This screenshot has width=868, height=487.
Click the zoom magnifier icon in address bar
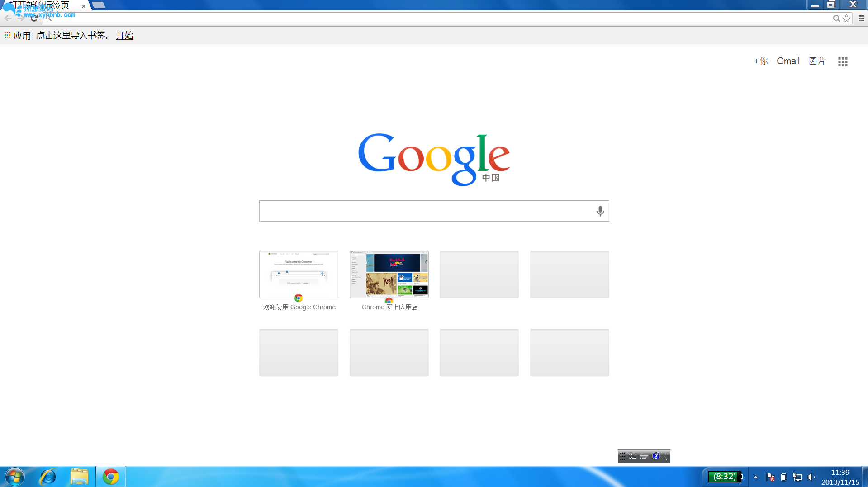(836, 19)
